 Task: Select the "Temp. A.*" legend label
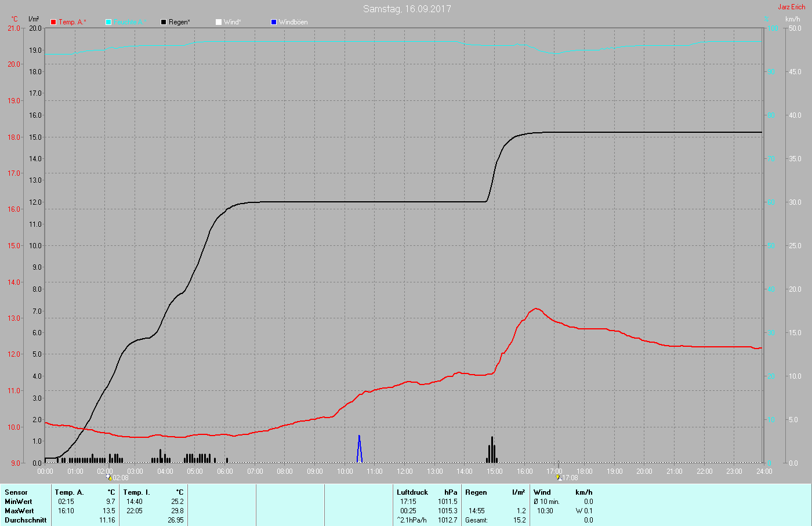click(72, 22)
